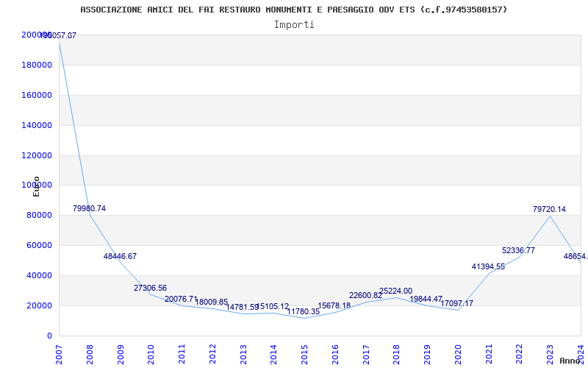Screen dimensions: 588x368
Task: Click the 2017 year label
Action: [366, 355]
